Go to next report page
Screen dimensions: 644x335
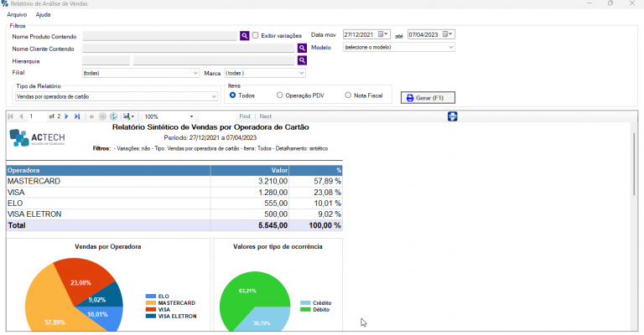tap(66, 116)
